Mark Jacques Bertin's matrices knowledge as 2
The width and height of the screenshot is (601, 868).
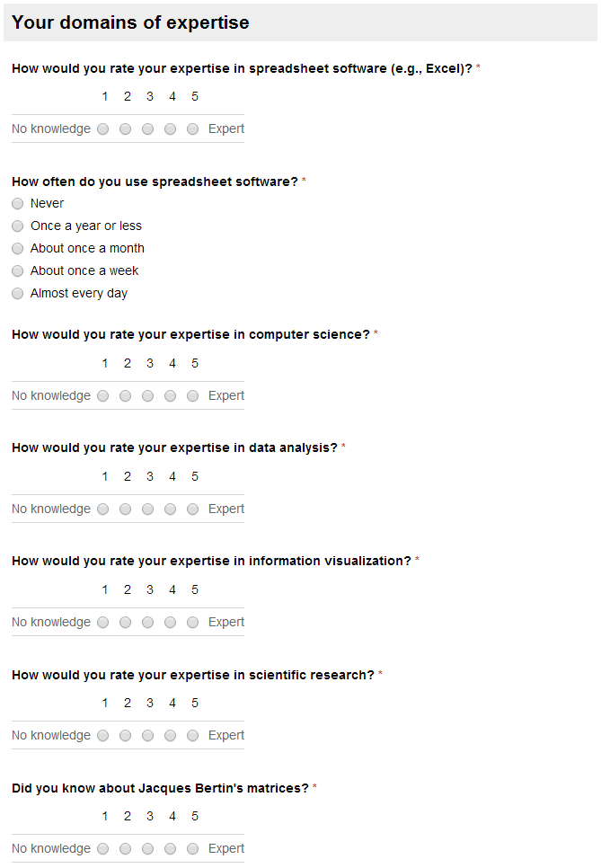coord(126,848)
